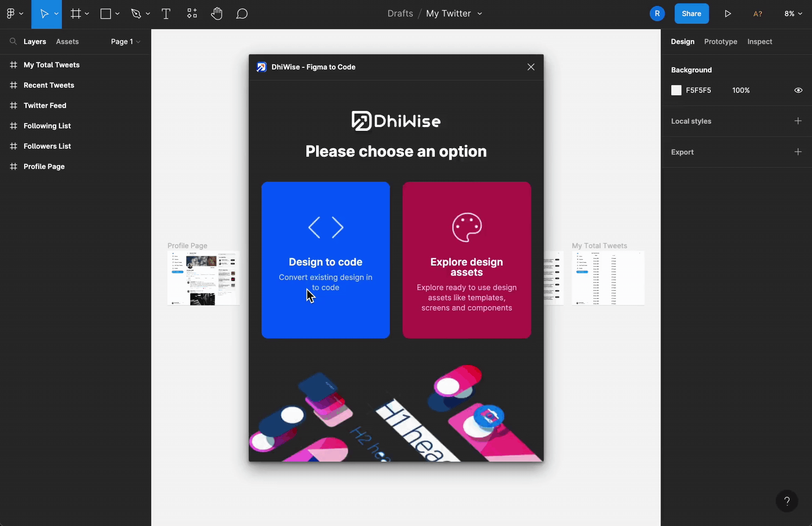The width and height of the screenshot is (812, 526).
Task: Expand the shape tools dropdown arrow
Action: pyautogui.click(x=117, y=14)
